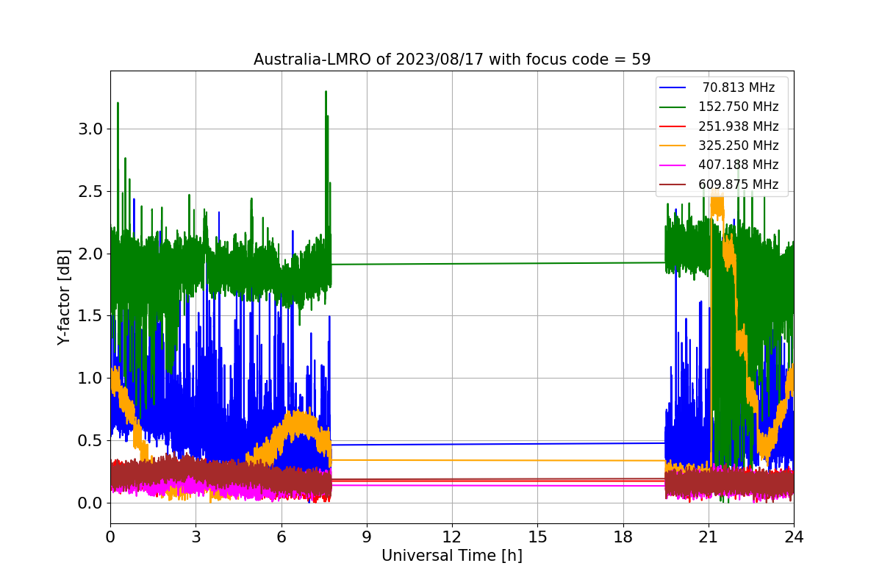Click the x-axis tick label 21
Image resolution: width=882 pixels, height=588 pixels.
click(709, 537)
